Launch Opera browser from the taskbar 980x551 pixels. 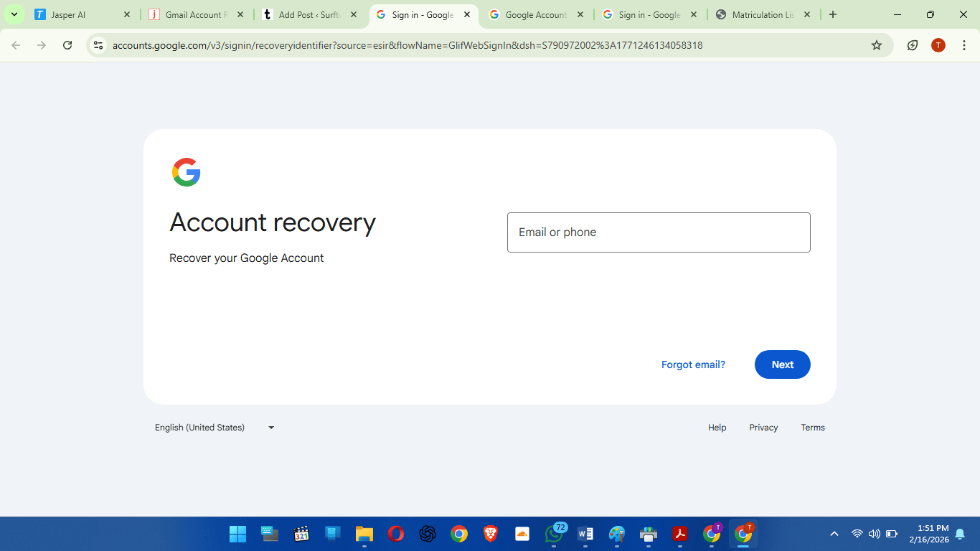(396, 534)
